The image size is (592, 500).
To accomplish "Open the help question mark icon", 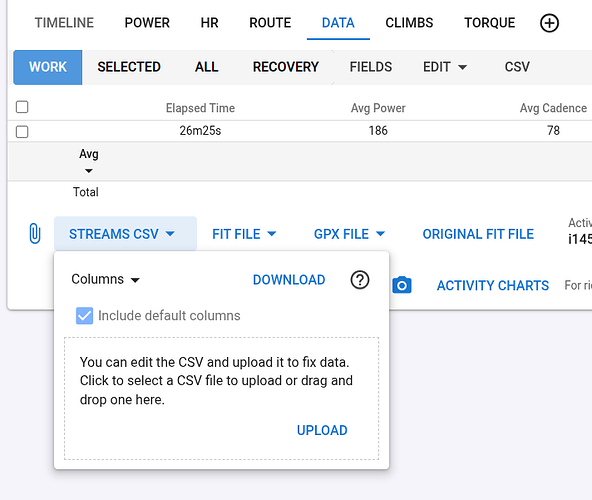I will pos(360,280).
